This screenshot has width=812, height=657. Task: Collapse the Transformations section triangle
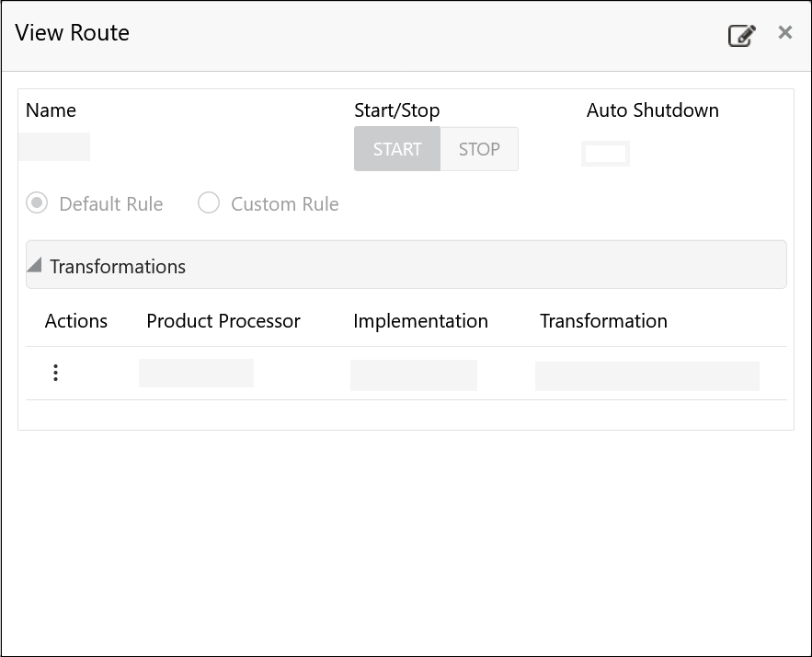pos(35,266)
